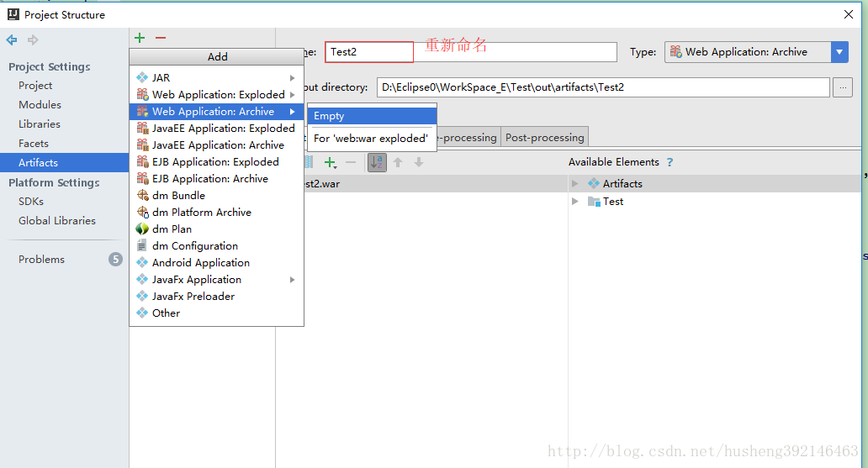The height and width of the screenshot is (468, 868).
Task: Click the red minus Remove artifact icon
Action: click(161, 38)
